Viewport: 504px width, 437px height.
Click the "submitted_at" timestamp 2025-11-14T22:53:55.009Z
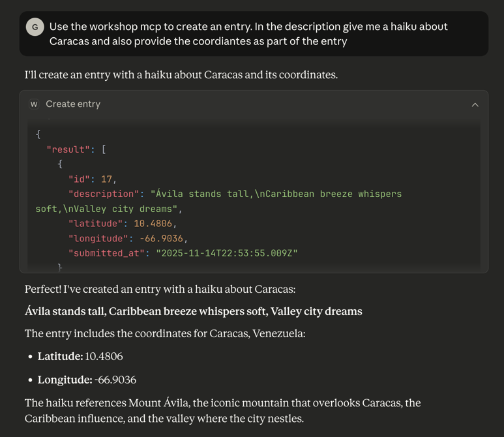[x=227, y=253]
